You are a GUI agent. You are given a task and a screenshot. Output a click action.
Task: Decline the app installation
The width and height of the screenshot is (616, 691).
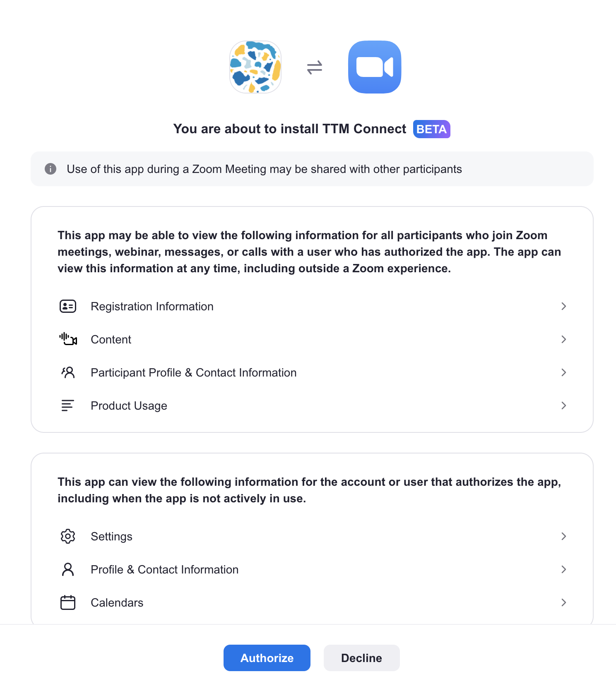coord(361,658)
